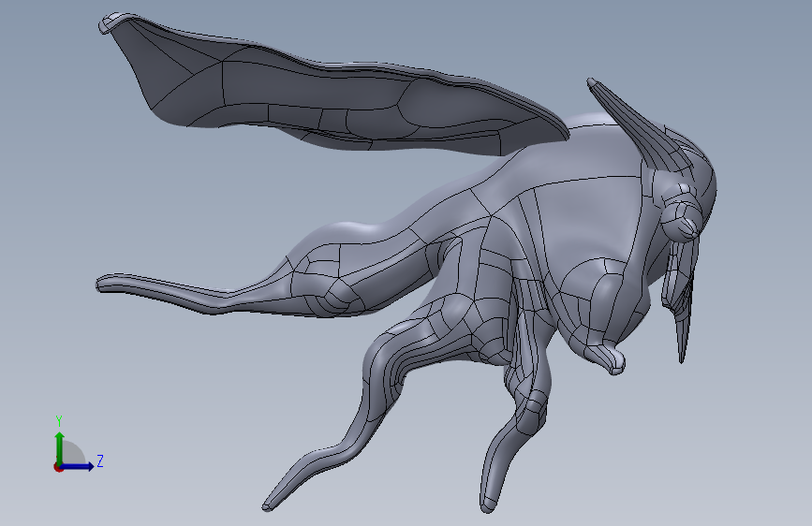Screen dimensions: 812x526
Task: Click the red X axis dot of the triad
Action: click(57, 467)
